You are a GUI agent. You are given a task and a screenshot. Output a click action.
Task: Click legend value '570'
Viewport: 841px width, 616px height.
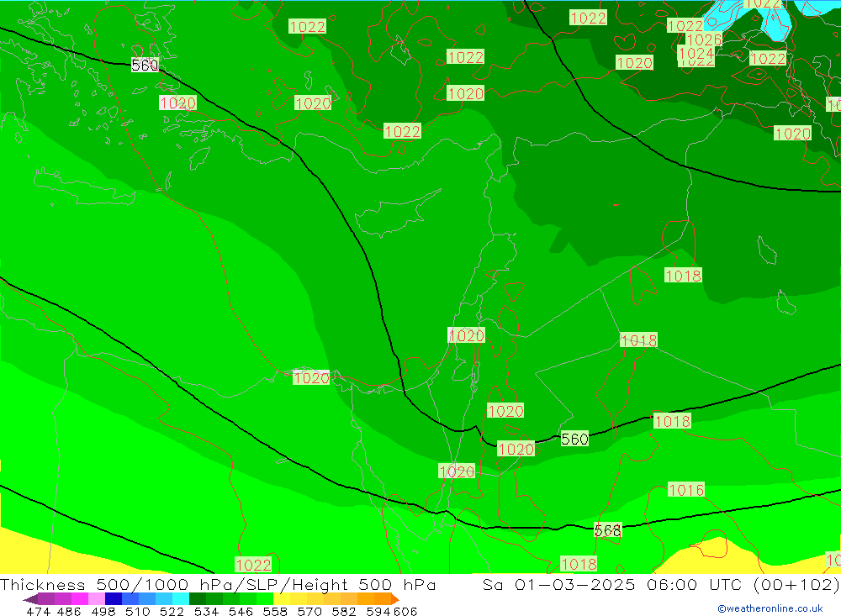click(309, 611)
